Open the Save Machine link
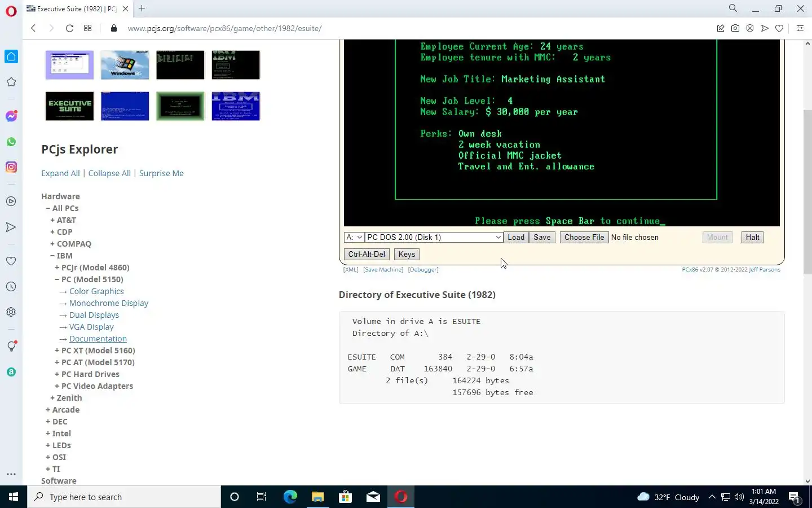The width and height of the screenshot is (812, 508). coord(383,270)
